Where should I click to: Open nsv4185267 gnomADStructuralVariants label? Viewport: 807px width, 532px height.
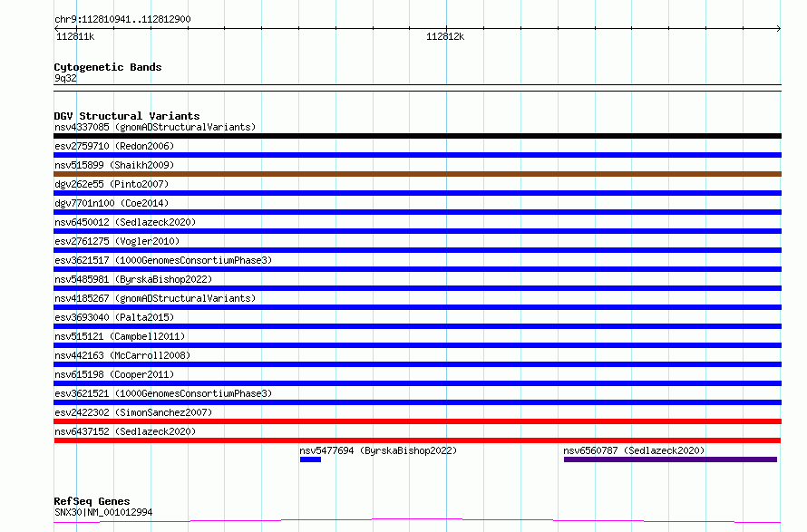(x=155, y=298)
